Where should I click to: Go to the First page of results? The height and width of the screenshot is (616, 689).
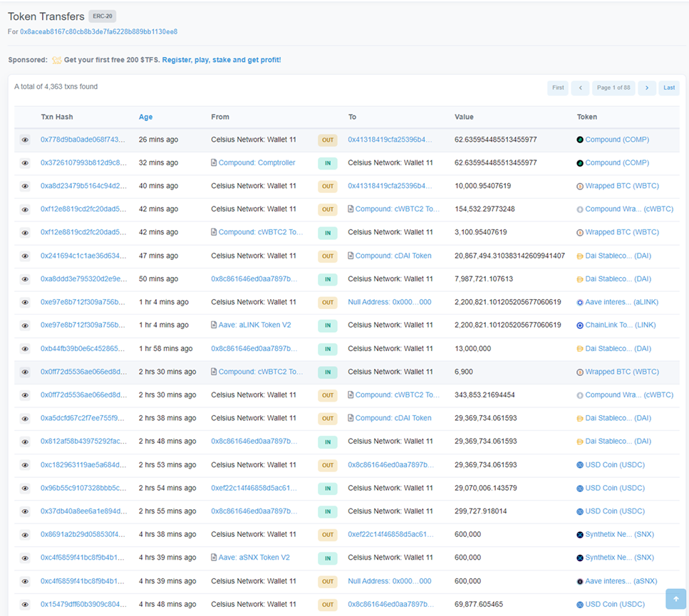click(558, 88)
